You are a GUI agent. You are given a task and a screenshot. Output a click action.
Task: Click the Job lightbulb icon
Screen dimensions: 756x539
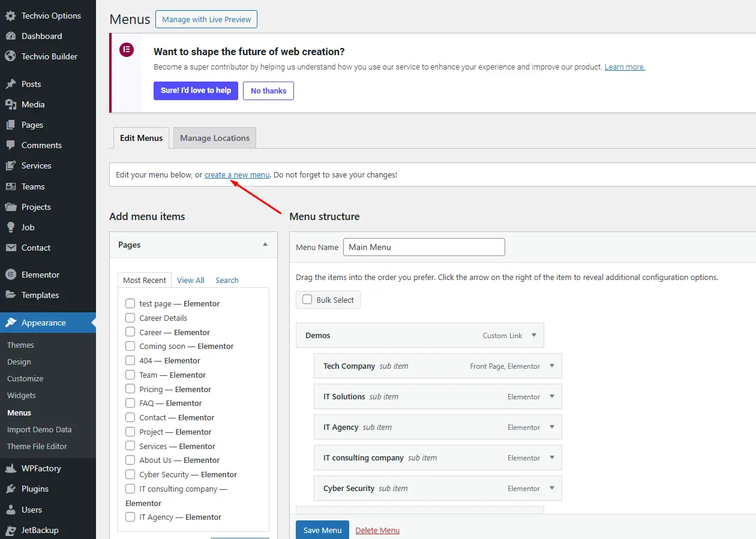coord(10,227)
